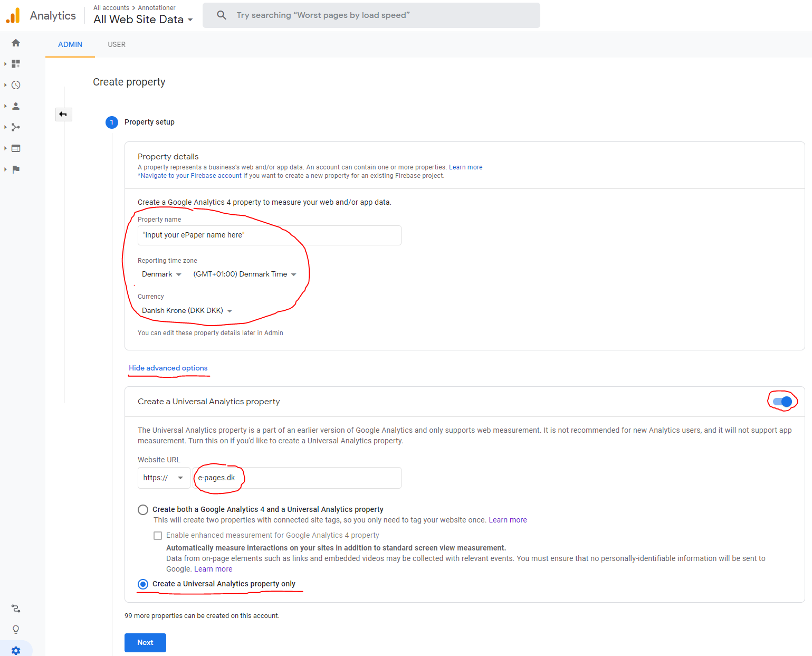Open the Attribution path icon
Screen dimensions: 812x656
[x=16, y=609]
